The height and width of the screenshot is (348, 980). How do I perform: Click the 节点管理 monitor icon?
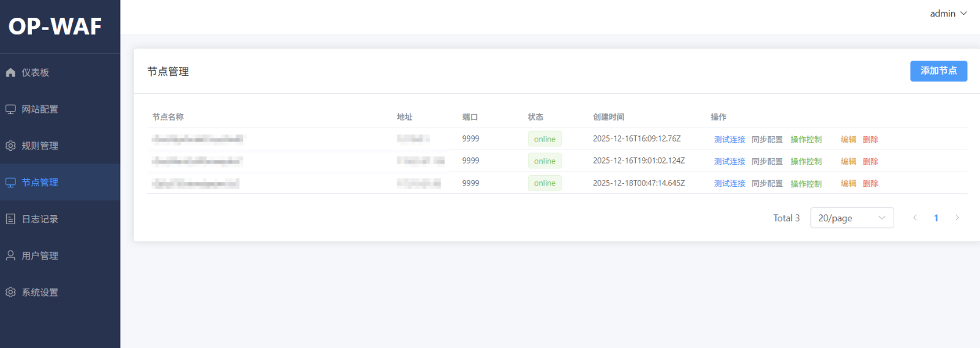pyautogui.click(x=10, y=183)
